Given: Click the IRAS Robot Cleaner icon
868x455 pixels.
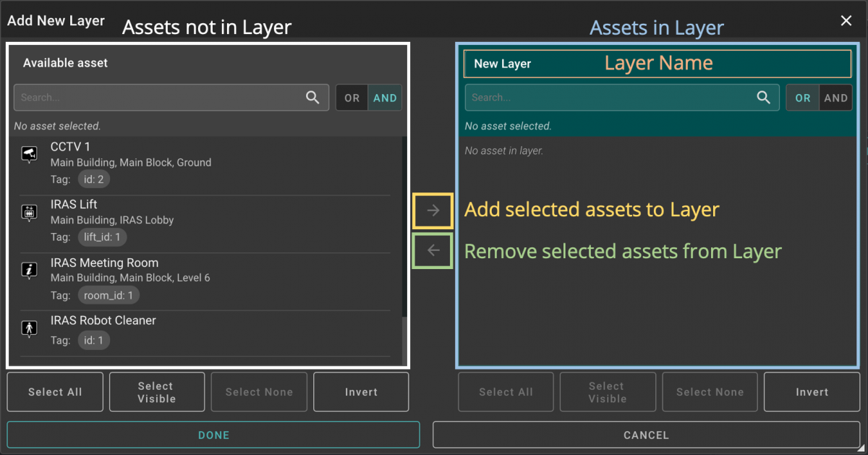Looking at the screenshot, I should 30,328.
